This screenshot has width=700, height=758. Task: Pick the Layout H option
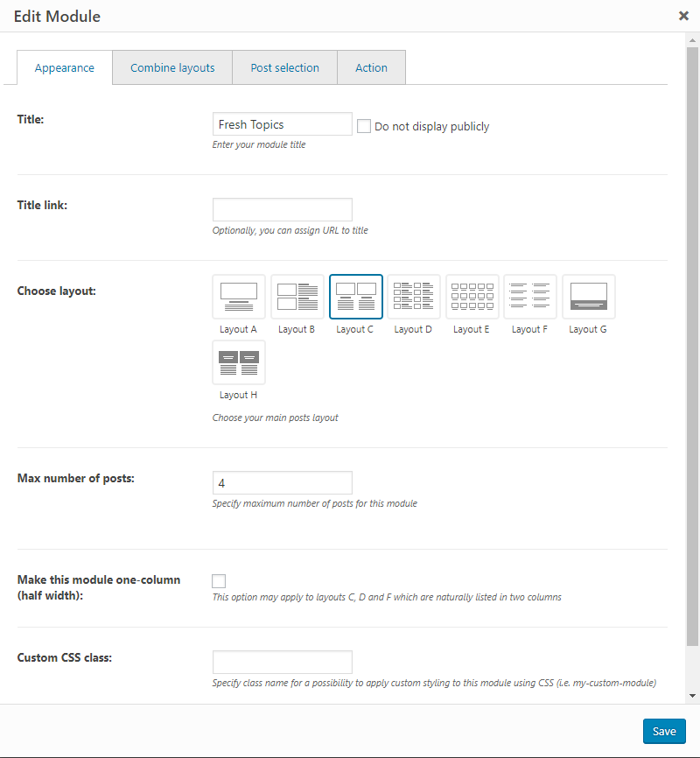click(x=238, y=361)
